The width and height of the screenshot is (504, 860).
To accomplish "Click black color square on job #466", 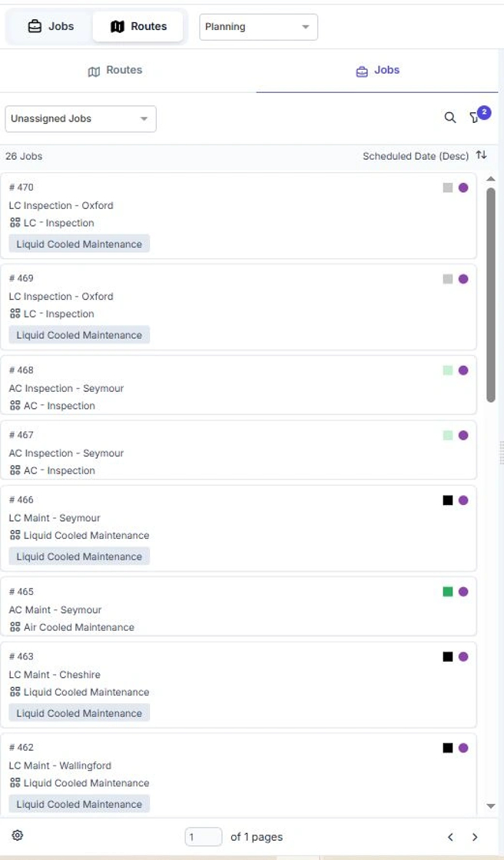I will [x=448, y=500].
